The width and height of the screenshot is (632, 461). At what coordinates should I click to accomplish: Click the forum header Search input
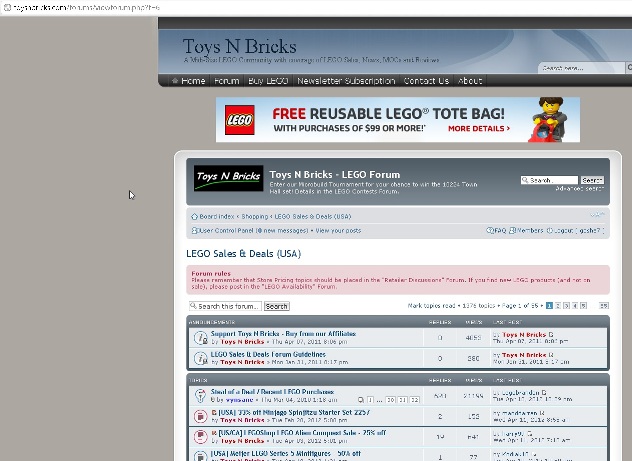(x=549, y=180)
